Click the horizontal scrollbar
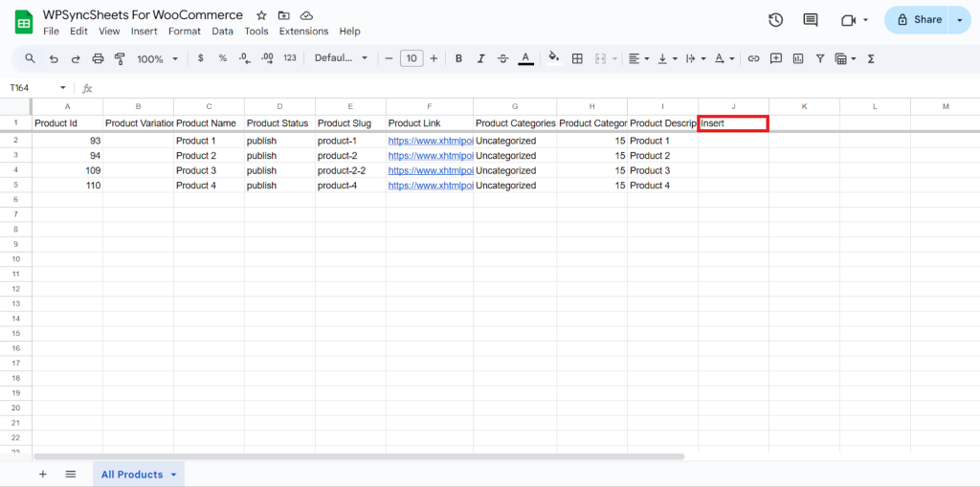This screenshot has height=487, width=980. point(359,457)
